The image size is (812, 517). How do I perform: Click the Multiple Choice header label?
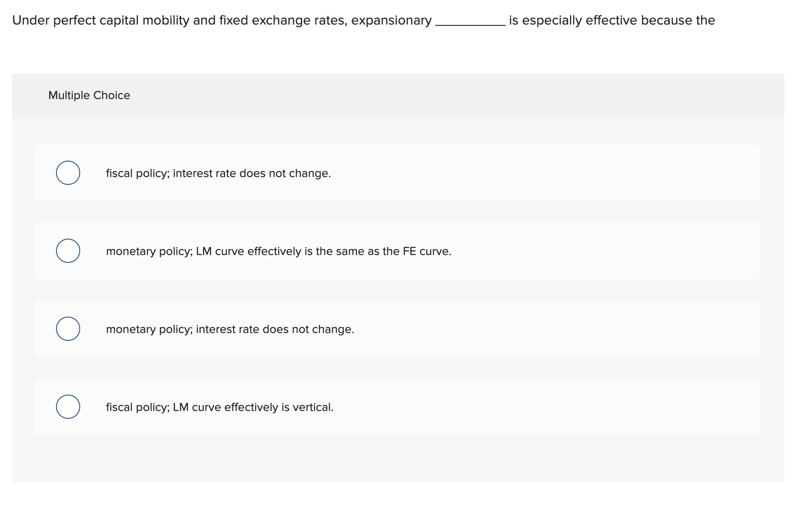point(89,95)
